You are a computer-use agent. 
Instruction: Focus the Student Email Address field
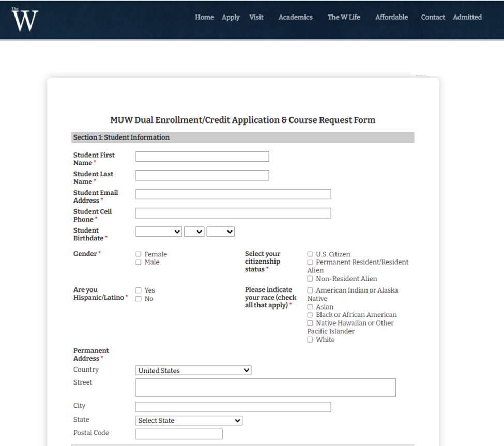click(233, 194)
